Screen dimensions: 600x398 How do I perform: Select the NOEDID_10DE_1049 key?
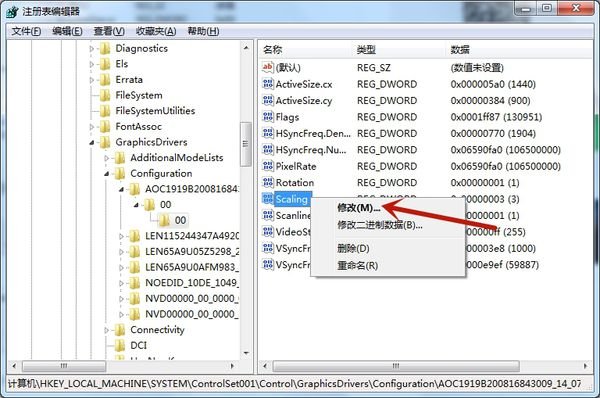(191, 283)
